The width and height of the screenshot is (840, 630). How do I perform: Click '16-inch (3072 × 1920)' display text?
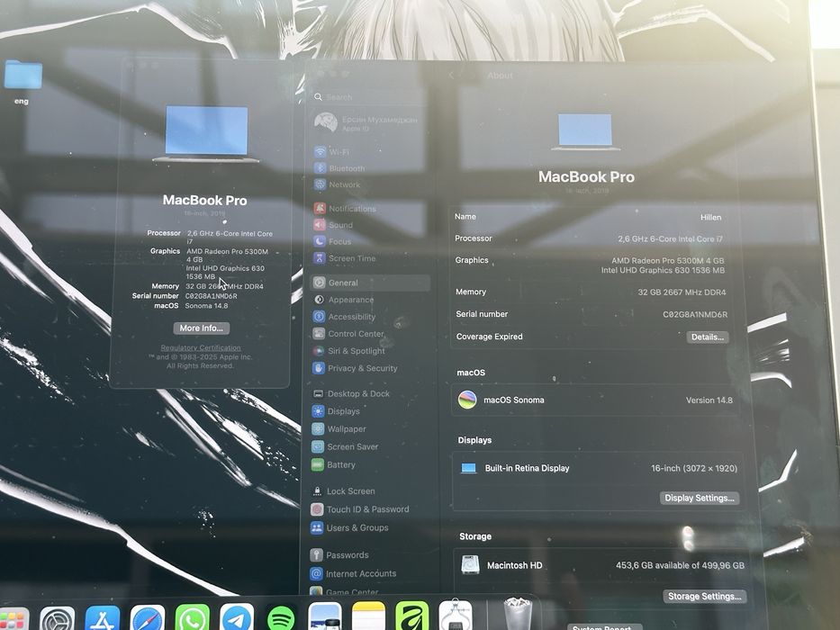coord(694,468)
